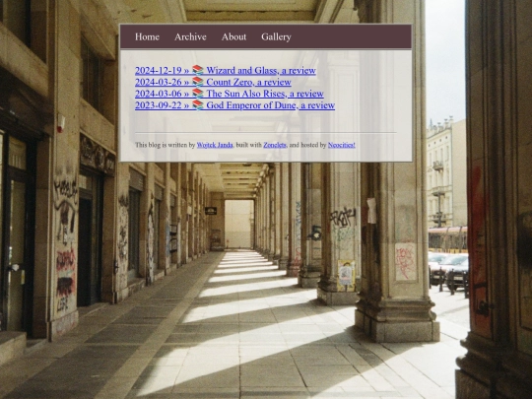Visit Wojtek Janda author link
The width and height of the screenshot is (532, 399).
(x=215, y=145)
